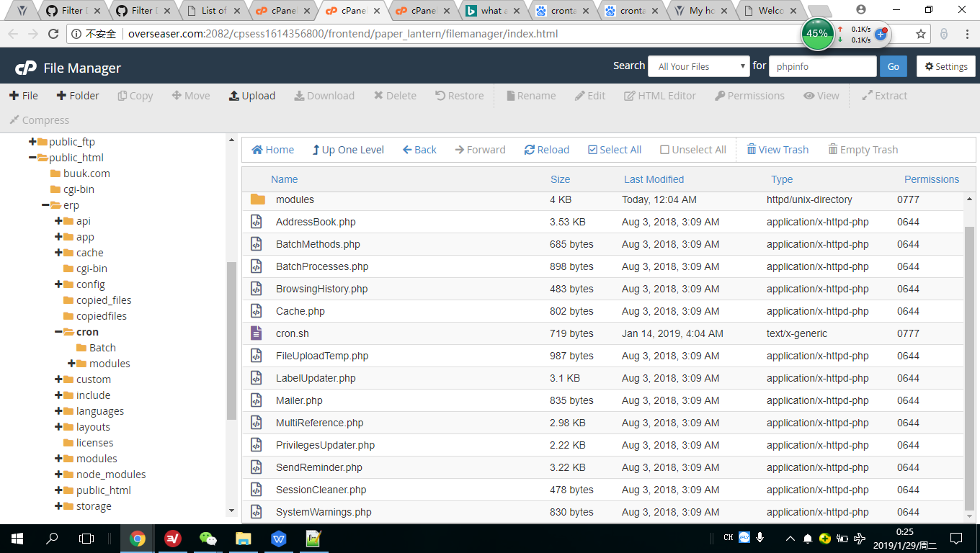Expand the cache folder node
Viewport: 980px width, 553px height.
click(58, 253)
